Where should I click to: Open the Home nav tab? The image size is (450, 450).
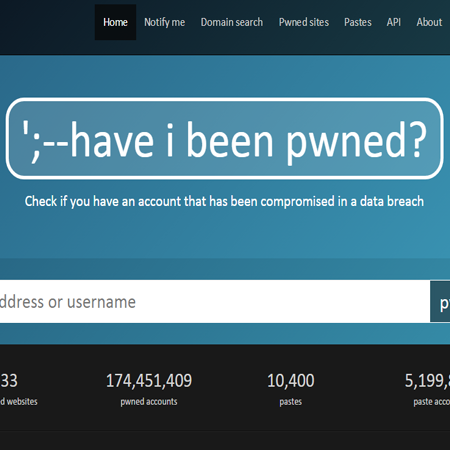click(x=115, y=22)
